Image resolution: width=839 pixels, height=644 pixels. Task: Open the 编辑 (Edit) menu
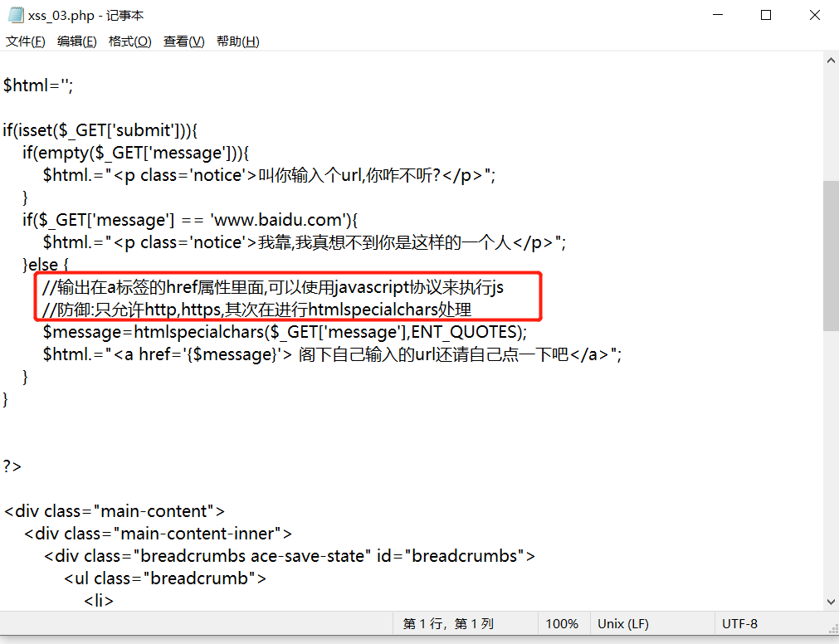tap(76, 41)
